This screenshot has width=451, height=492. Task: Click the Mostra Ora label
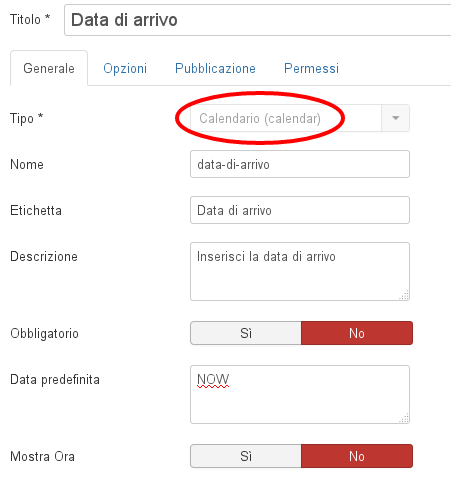click(43, 456)
